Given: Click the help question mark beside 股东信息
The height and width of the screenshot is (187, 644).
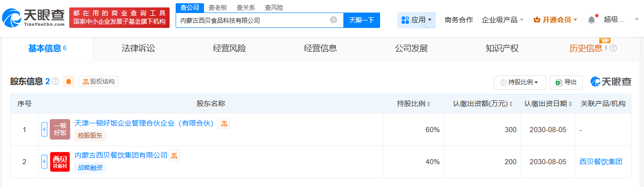Looking at the screenshot, I should pyautogui.click(x=56, y=82).
